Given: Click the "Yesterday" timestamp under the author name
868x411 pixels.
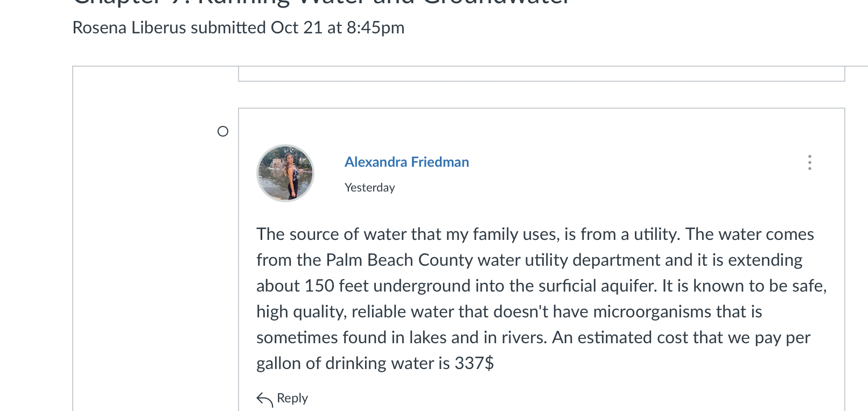Looking at the screenshot, I should coord(370,187).
